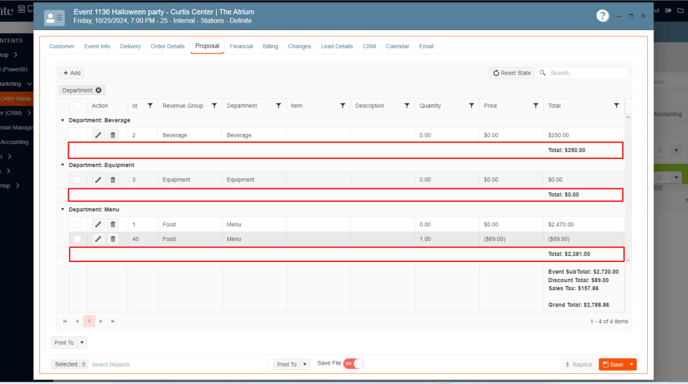
Task: Remove the Department grouping chip
Action: [99, 90]
